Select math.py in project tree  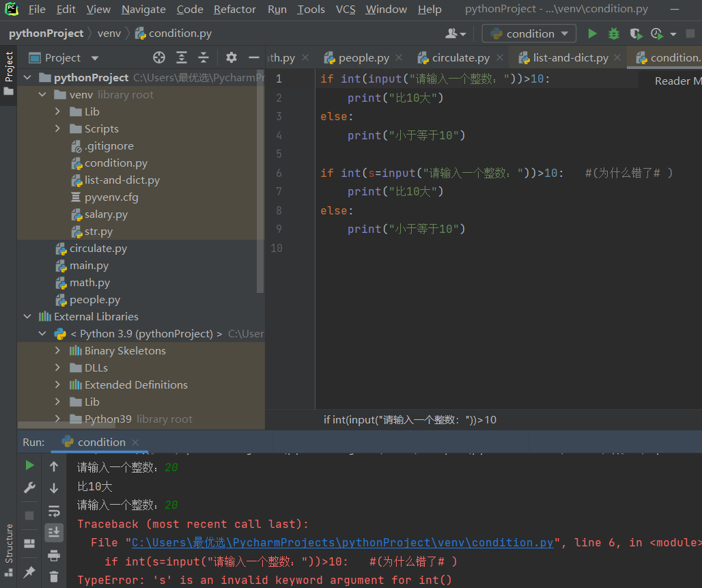[x=89, y=283]
